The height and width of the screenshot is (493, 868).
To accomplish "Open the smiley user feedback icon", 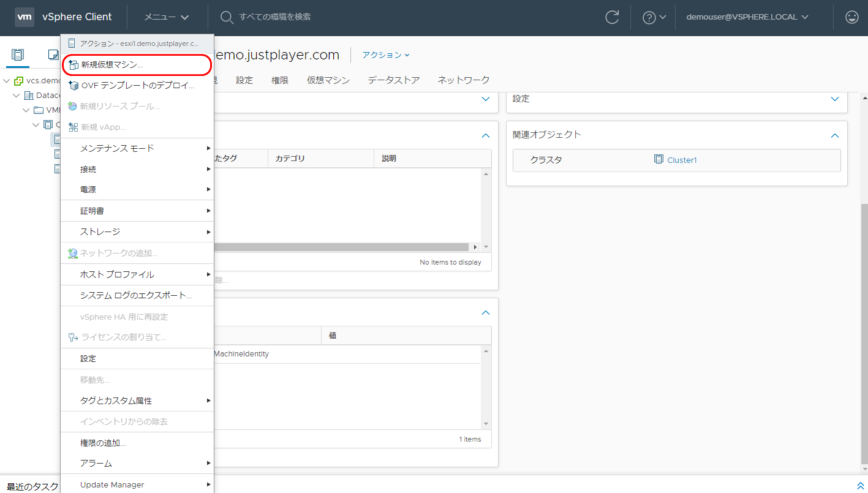I will pyautogui.click(x=852, y=17).
